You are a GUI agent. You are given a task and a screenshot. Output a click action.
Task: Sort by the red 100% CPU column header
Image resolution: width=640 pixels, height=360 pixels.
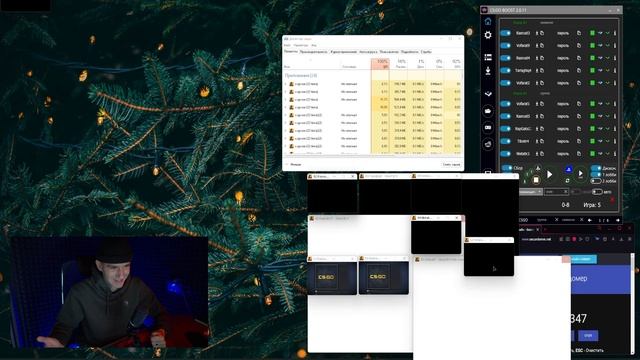pyautogui.click(x=380, y=64)
